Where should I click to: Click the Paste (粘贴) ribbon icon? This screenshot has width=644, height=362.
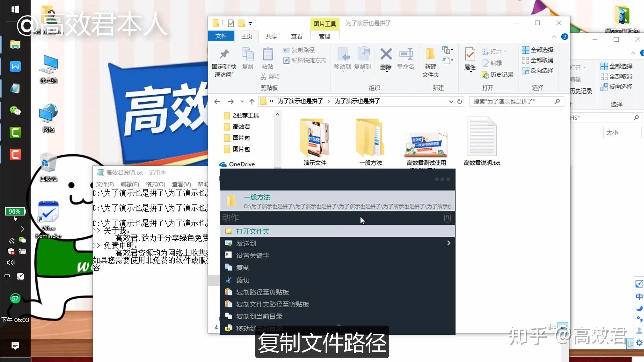point(267,59)
